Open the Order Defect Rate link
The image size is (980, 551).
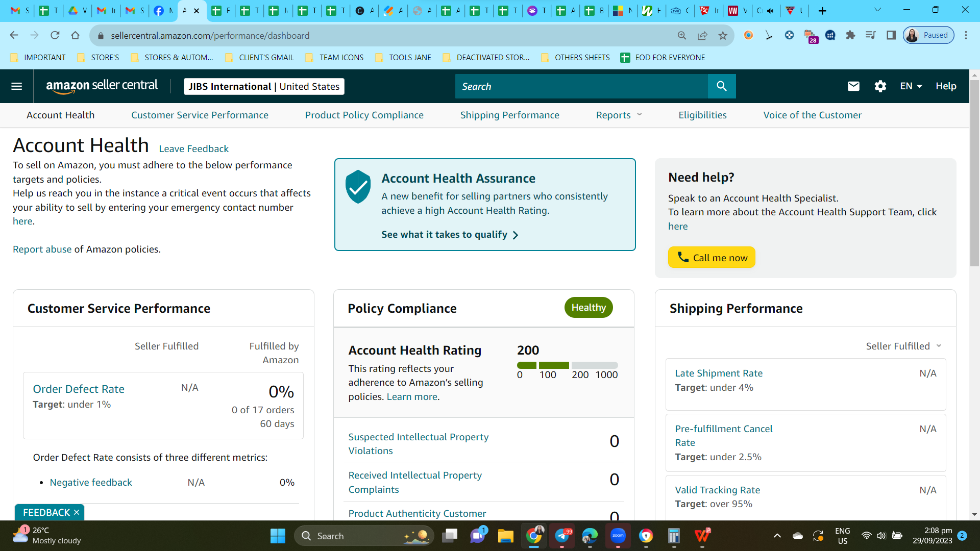pos(79,389)
